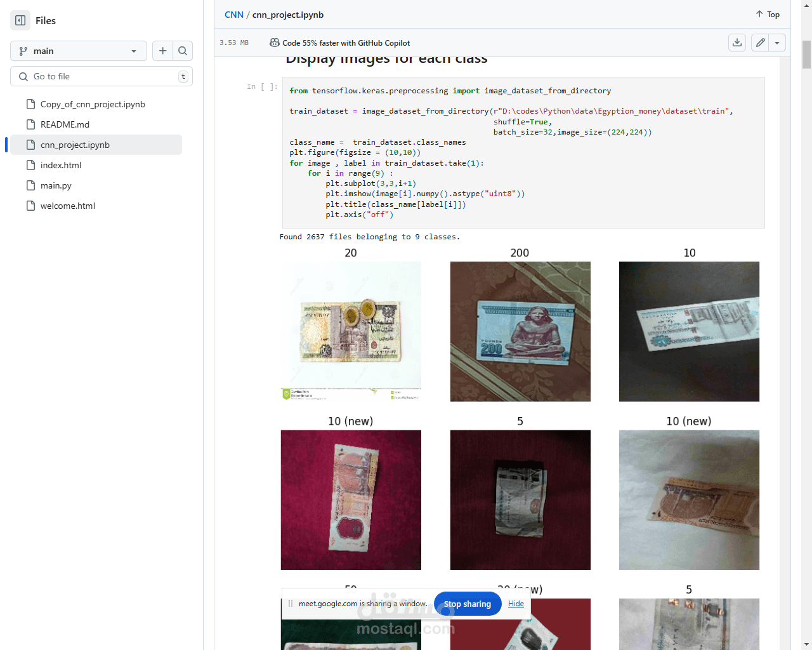This screenshot has width=812, height=650.
Task: Click the dark background 10 banknote image
Action: point(689,331)
